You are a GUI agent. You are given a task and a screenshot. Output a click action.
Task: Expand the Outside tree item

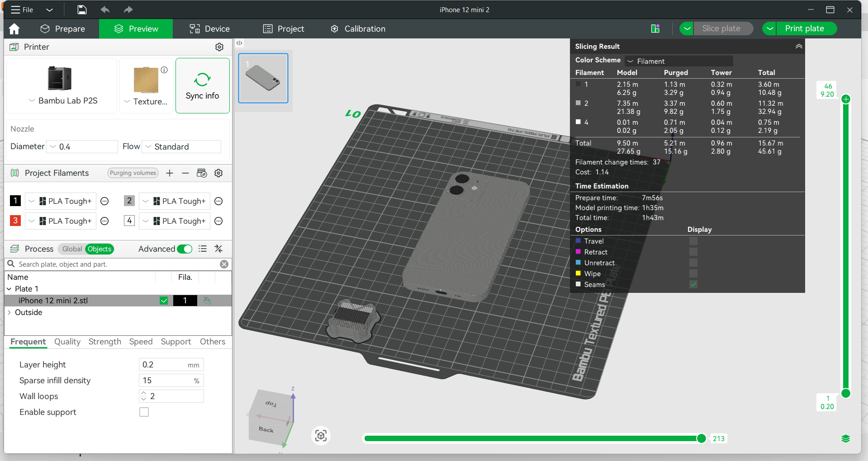coord(9,312)
